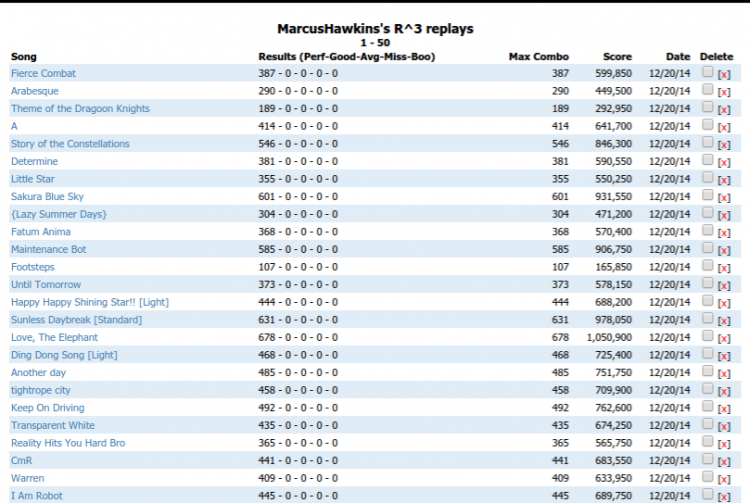Select the delete checkbox for Keep On Driving
The width and height of the screenshot is (750, 503).
(x=707, y=406)
